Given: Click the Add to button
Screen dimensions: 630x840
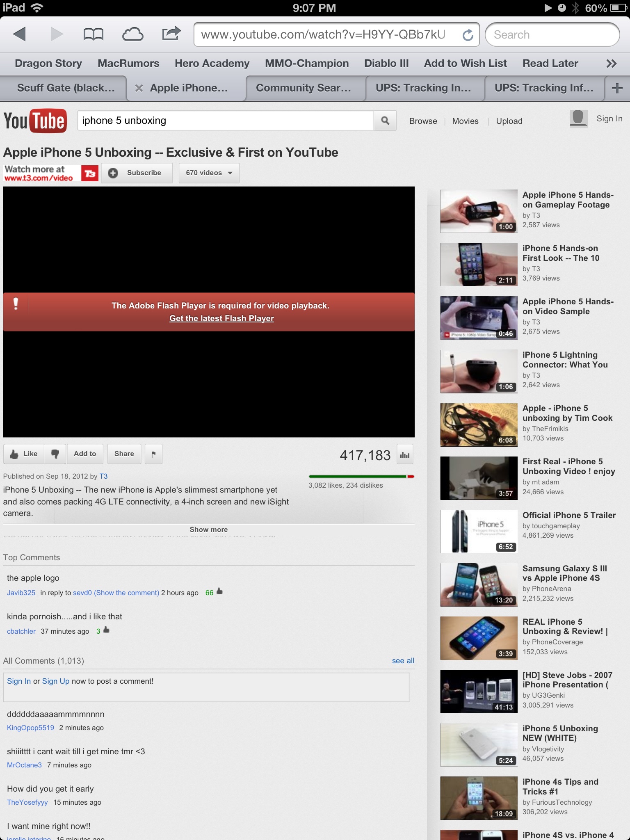Looking at the screenshot, I should tap(85, 454).
